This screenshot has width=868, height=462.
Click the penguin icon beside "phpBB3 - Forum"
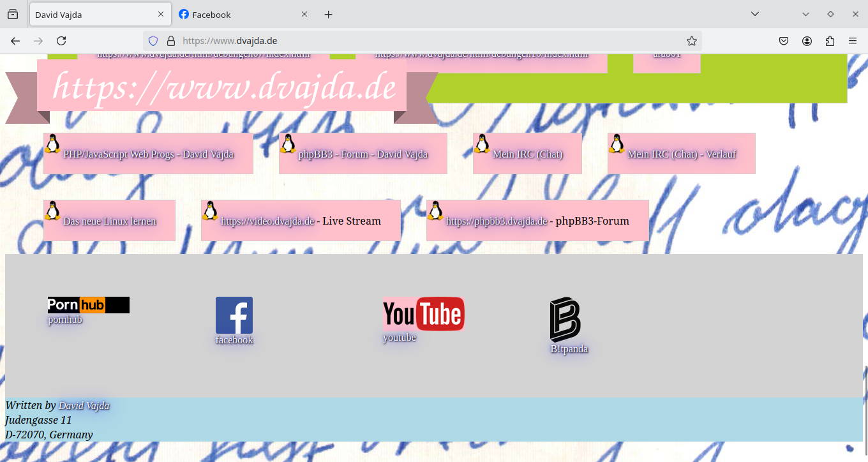288,144
